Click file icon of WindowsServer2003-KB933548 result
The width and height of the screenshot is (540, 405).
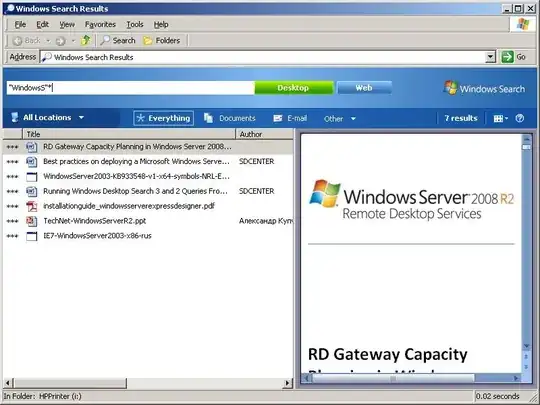32,177
